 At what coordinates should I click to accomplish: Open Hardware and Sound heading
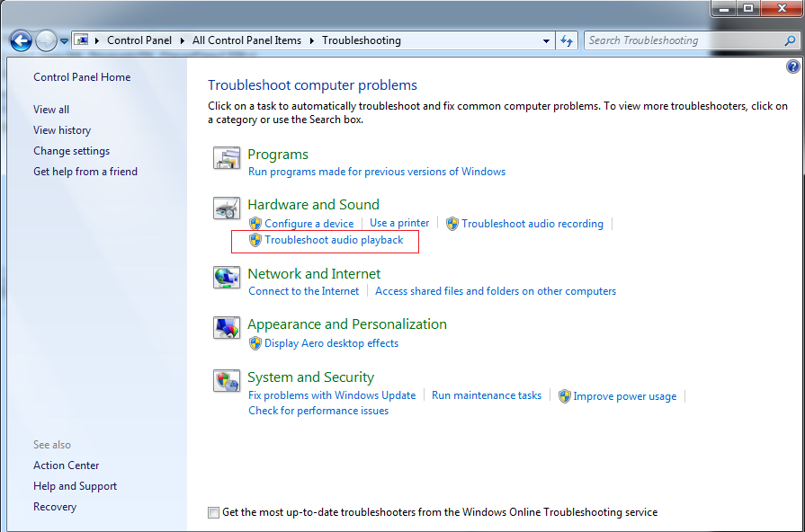313,205
